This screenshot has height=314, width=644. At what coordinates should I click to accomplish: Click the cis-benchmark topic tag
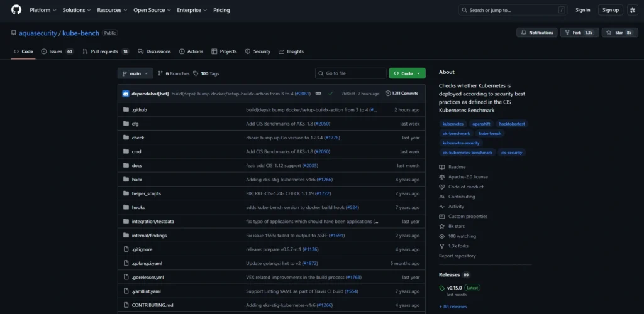(x=456, y=133)
